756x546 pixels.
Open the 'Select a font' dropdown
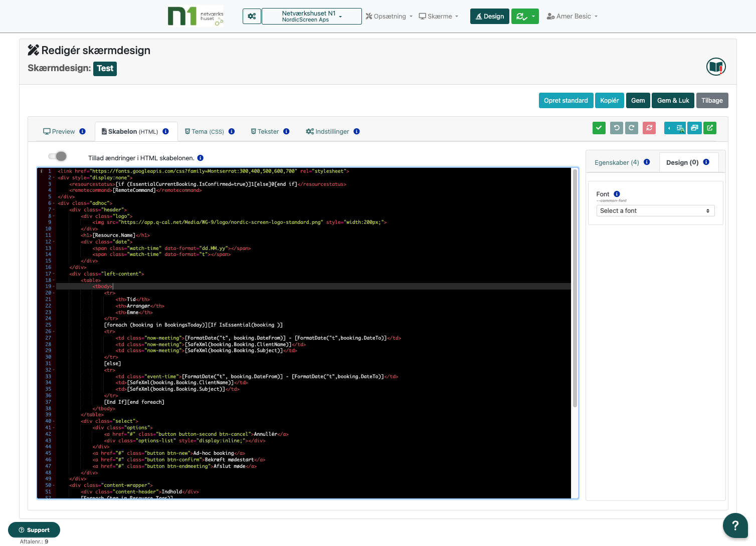(655, 211)
